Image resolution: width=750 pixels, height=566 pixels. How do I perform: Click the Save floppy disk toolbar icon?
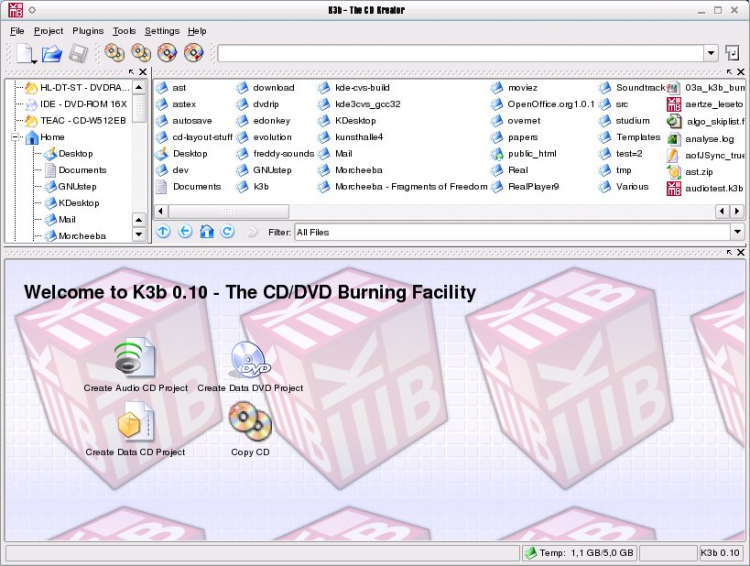coord(78,54)
